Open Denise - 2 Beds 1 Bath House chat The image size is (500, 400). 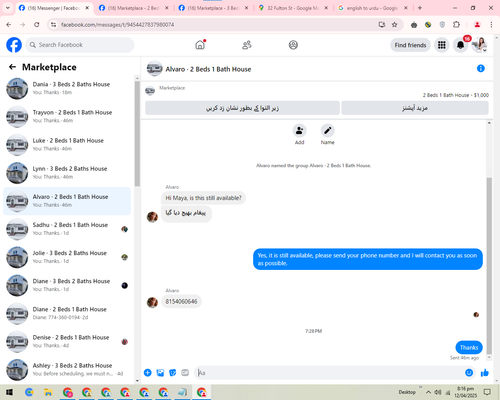(67, 342)
